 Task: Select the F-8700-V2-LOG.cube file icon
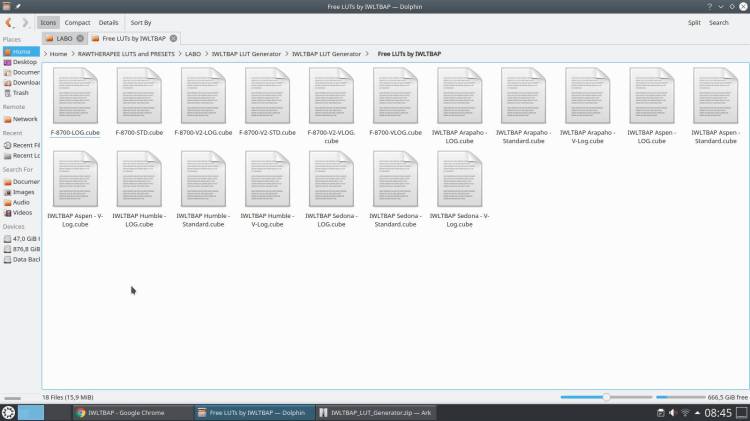[x=203, y=95]
